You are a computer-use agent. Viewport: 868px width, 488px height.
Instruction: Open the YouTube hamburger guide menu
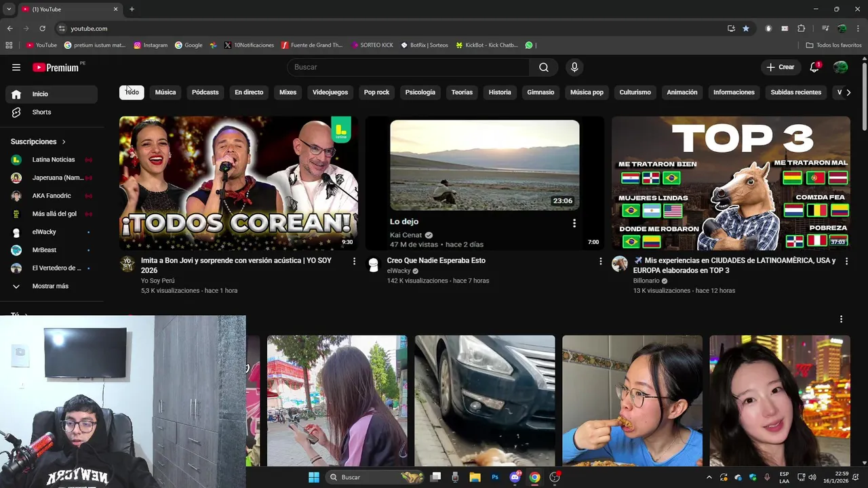(16, 67)
